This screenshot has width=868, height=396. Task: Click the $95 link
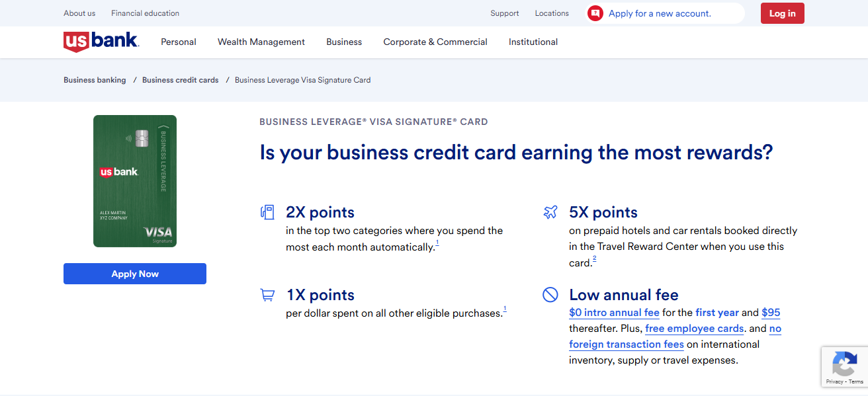771,313
